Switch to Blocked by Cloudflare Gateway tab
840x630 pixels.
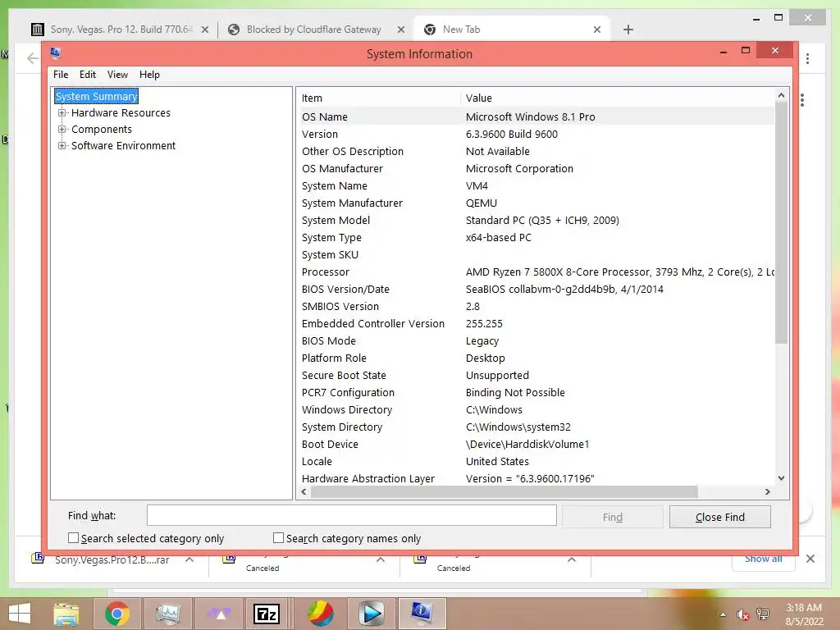click(x=314, y=30)
